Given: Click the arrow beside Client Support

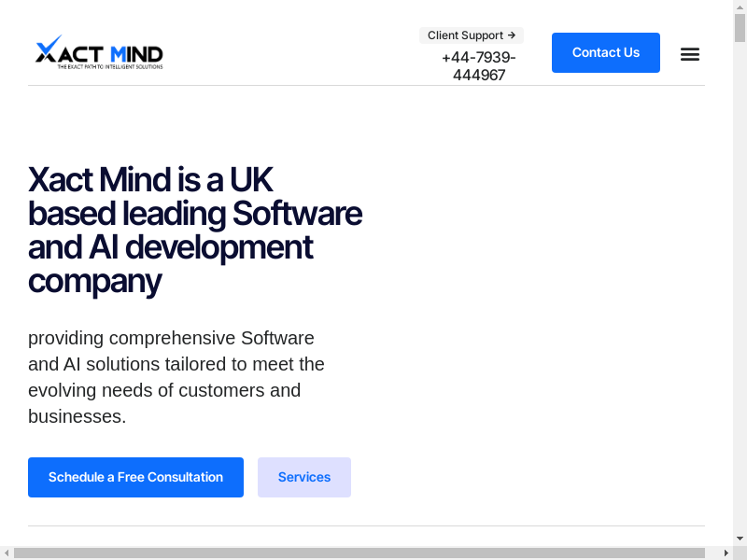Looking at the screenshot, I should [x=512, y=35].
